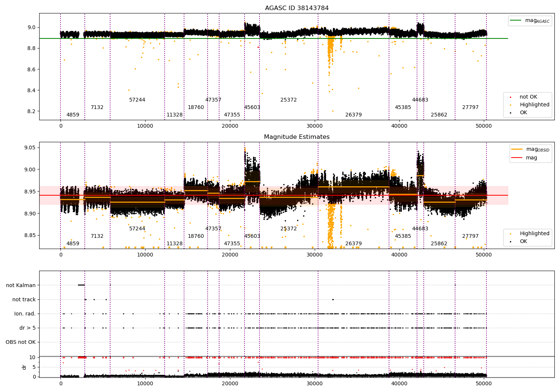This screenshot has width=560, height=392.
Task: Click the 'not Kalman' row label
Action: coord(21,285)
